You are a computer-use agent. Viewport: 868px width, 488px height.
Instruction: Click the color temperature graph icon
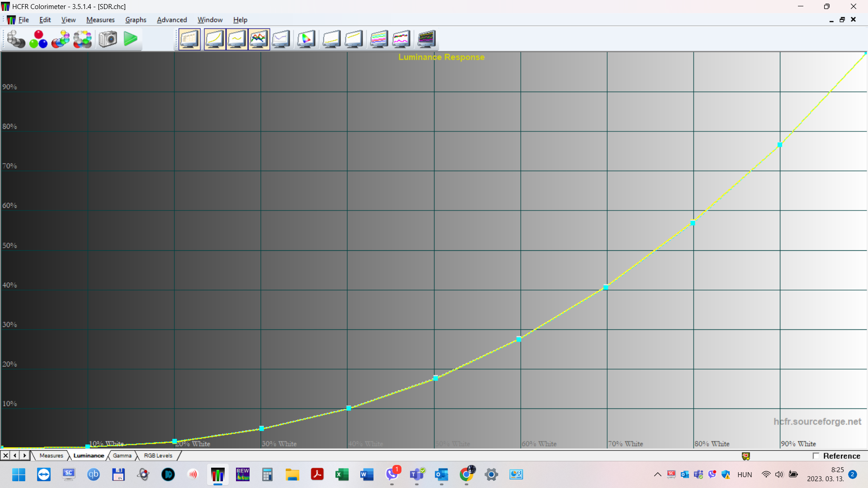tap(281, 39)
